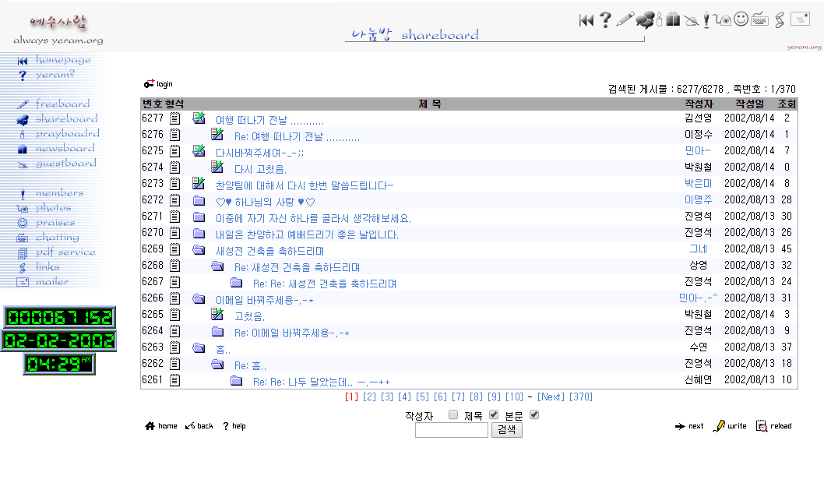Select members in the left sidebar menu
The image size is (824, 504).
[x=59, y=193]
